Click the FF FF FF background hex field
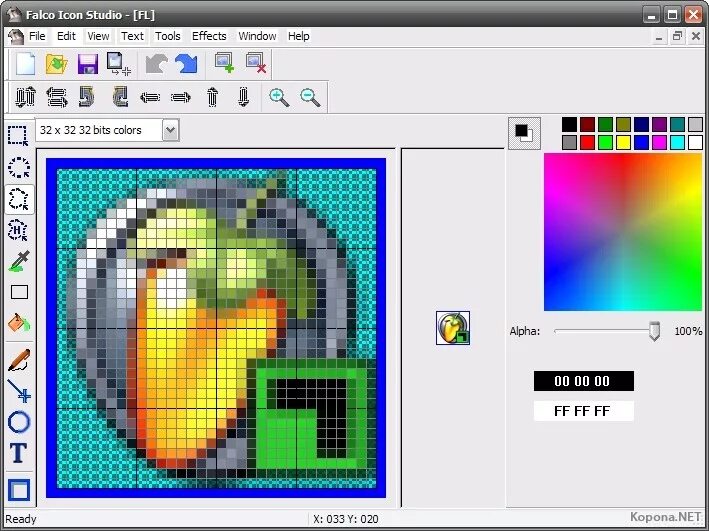This screenshot has width=709, height=531. coord(583,411)
